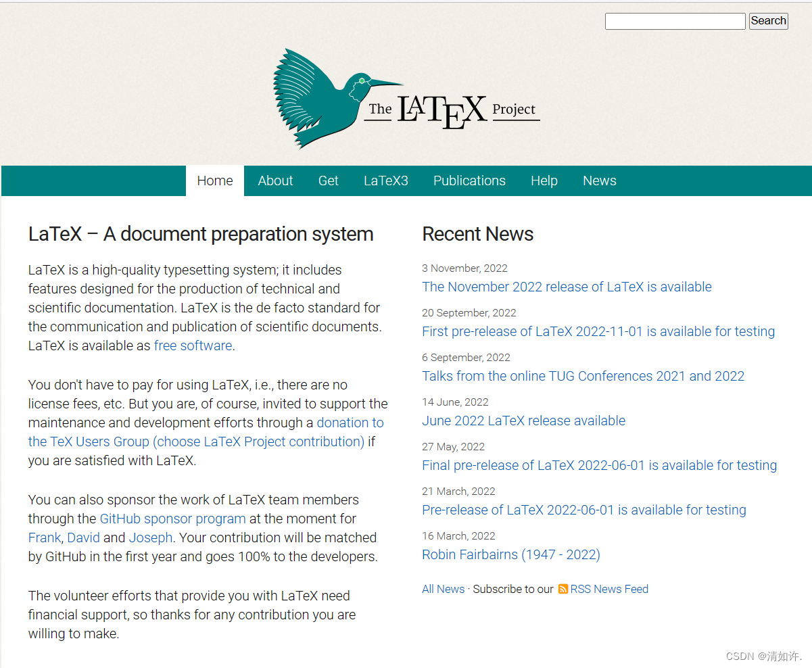
Task: Click the orange RSS feed icon
Action: point(563,590)
